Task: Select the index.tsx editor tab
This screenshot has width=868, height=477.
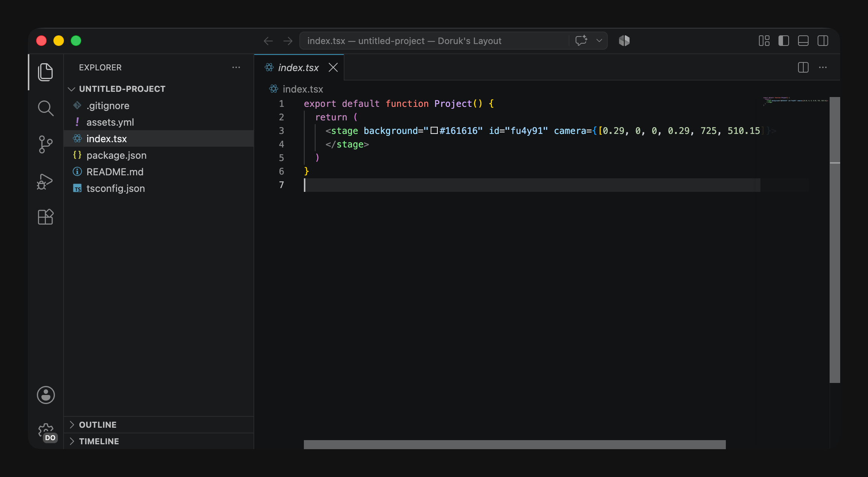Action: click(299, 68)
